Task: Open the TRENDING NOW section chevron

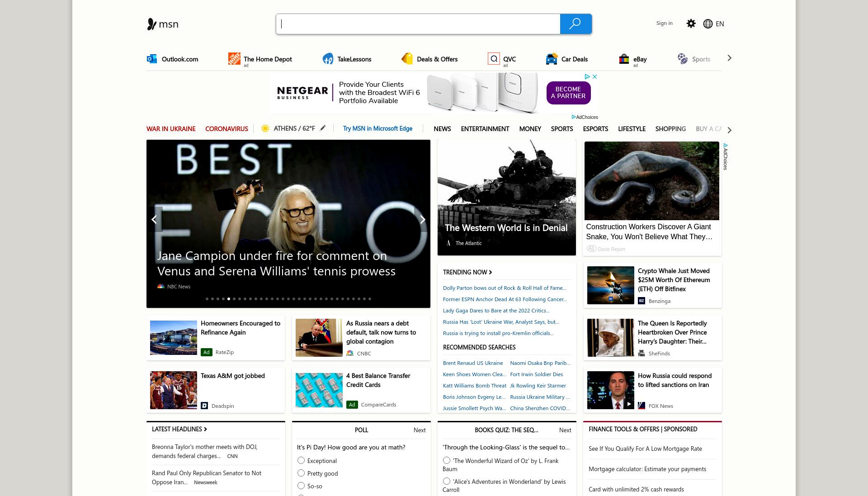Action: point(490,272)
